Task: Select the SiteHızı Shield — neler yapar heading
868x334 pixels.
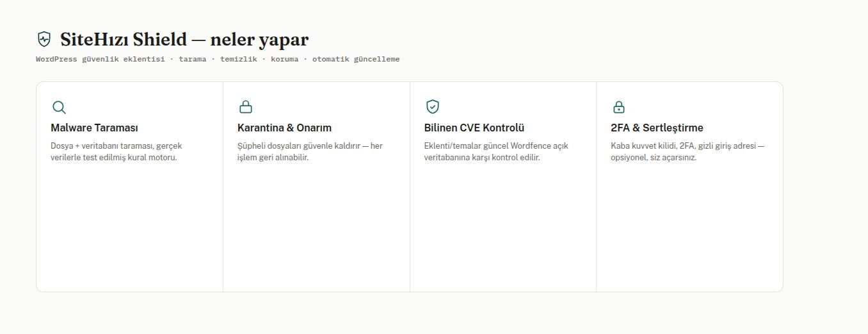Action: [x=184, y=40]
